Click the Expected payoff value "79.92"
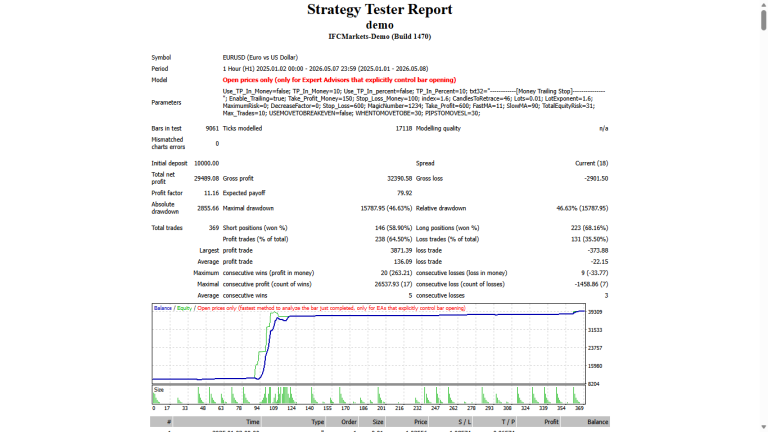The height and width of the screenshot is (432, 768). pyautogui.click(x=405, y=193)
